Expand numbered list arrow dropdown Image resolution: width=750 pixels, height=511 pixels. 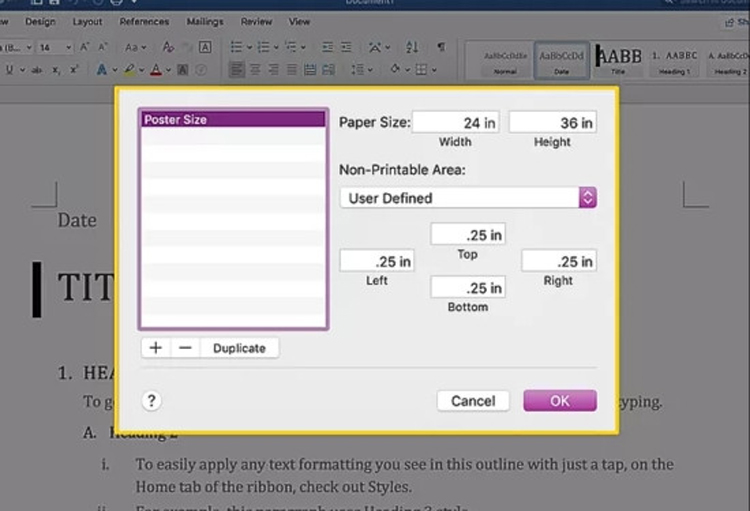point(276,47)
